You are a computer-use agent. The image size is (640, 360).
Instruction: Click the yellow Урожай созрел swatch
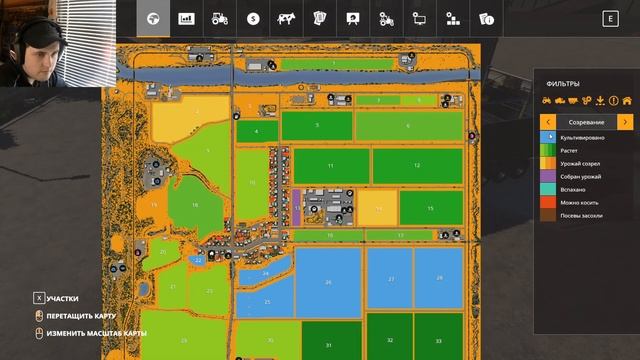(x=548, y=163)
